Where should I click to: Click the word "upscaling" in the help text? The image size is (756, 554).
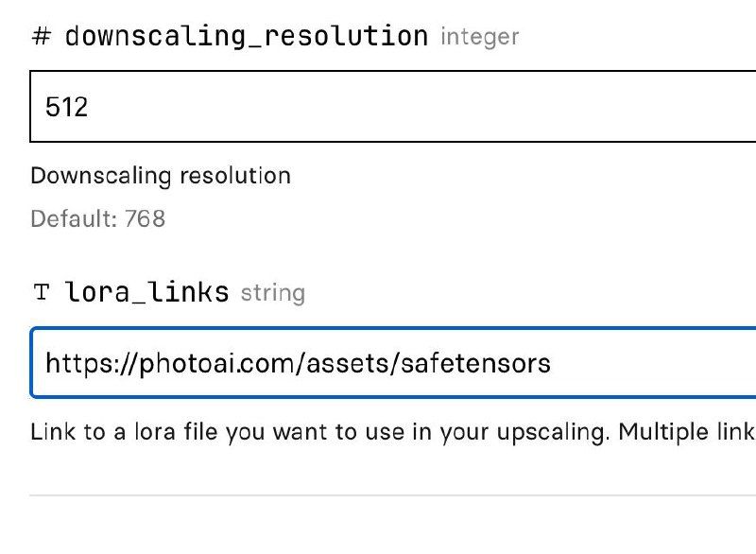click(556, 433)
